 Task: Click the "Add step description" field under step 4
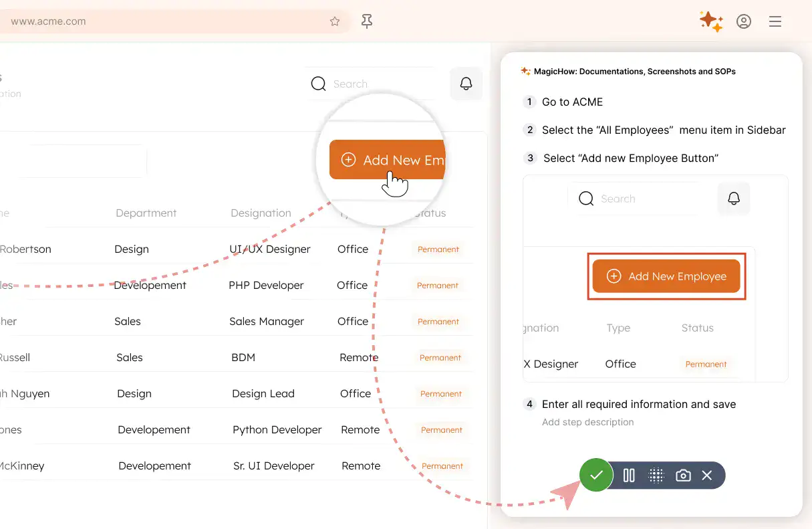pyautogui.click(x=588, y=422)
